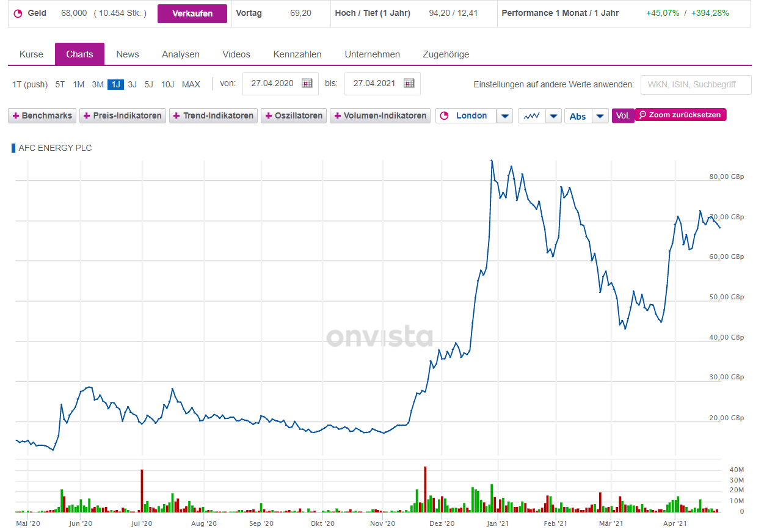The width and height of the screenshot is (764, 532).
Task: Open the News tab
Action: click(x=128, y=54)
